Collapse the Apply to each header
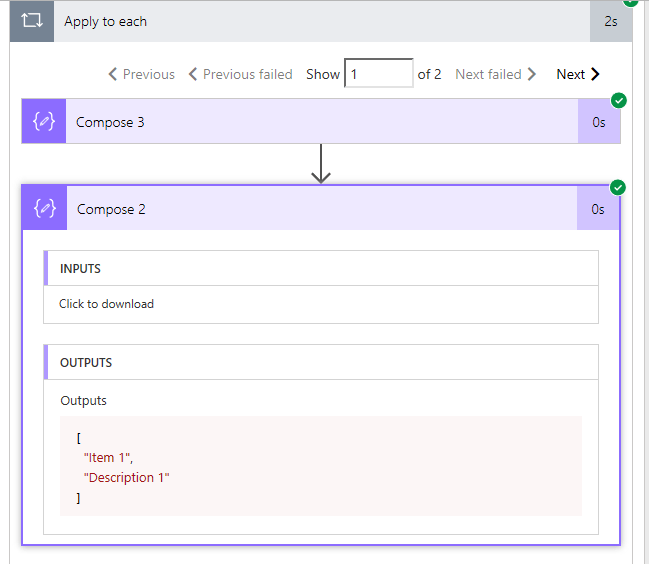The height and width of the screenshot is (564, 649). [x=321, y=21]
